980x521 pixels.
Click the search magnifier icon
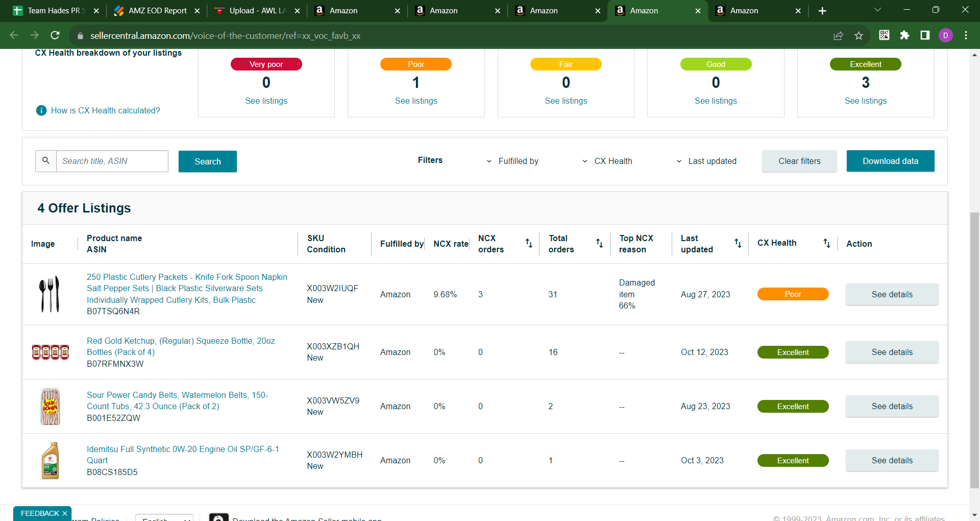coord(46,161)
